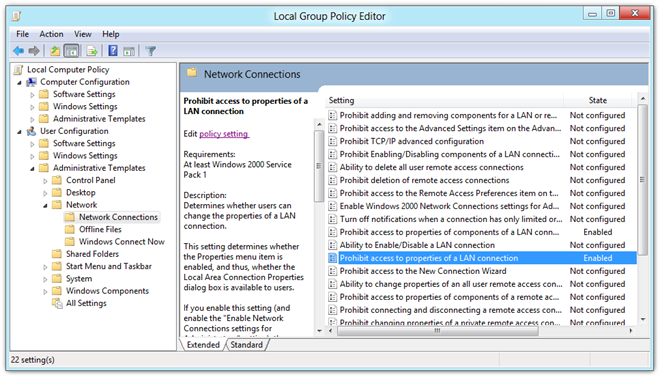
Task: Select Prohibit access to properties of a LAN connection
Action: click(x=482, y=258)
